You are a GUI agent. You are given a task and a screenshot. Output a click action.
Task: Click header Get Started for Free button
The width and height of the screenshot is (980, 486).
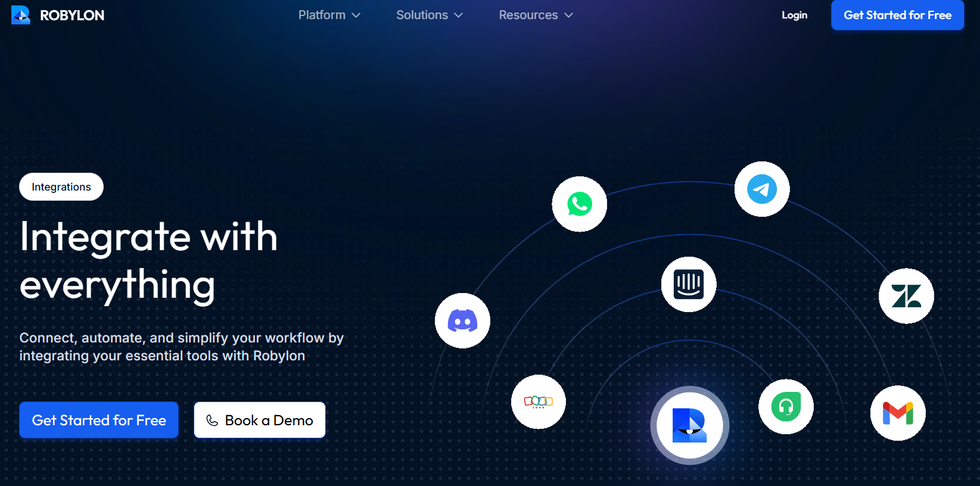[897, 15]
